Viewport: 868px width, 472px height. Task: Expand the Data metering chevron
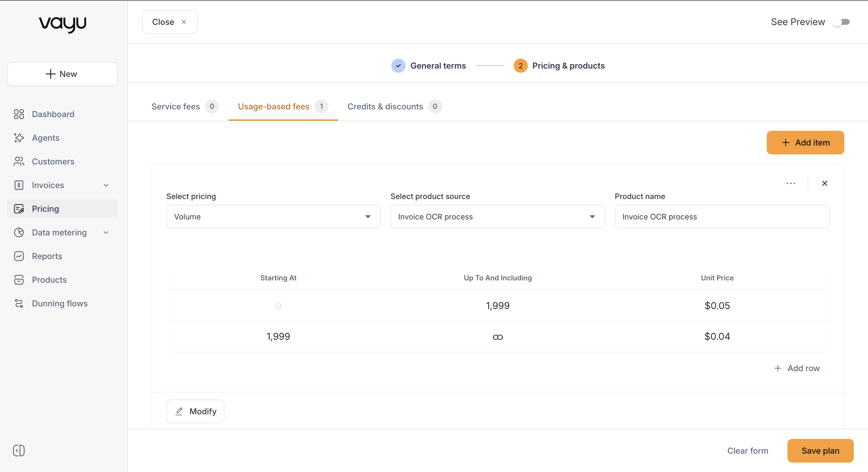click(106, 232)
